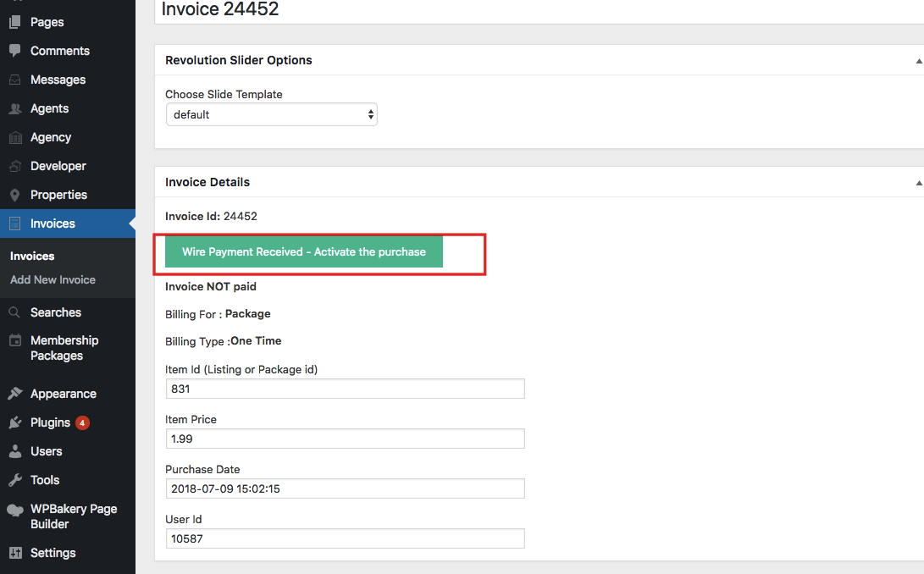
Task: Go to Add New Invoice
Action: (x=53, y=280)
